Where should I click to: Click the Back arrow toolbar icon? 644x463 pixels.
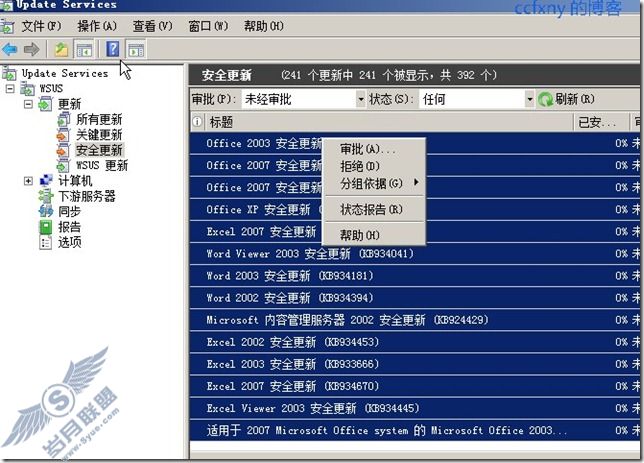click(x=9, y=50)
